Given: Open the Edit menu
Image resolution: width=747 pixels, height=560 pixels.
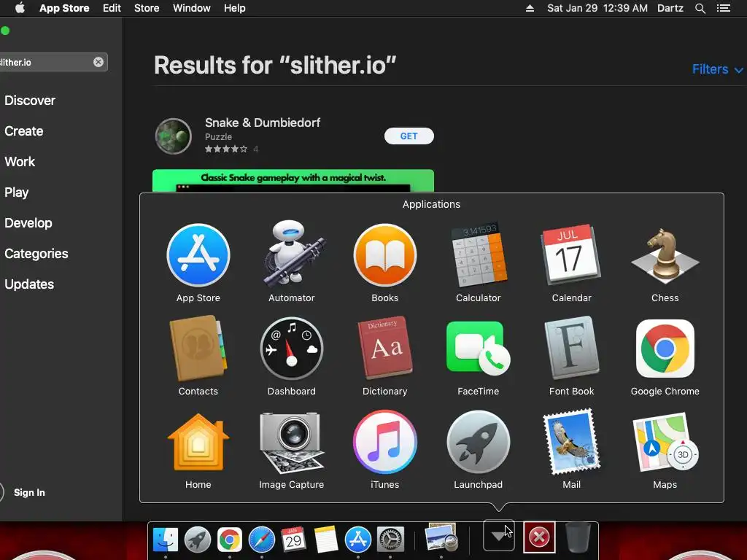Looking at the screenshot, I should 112,8.
